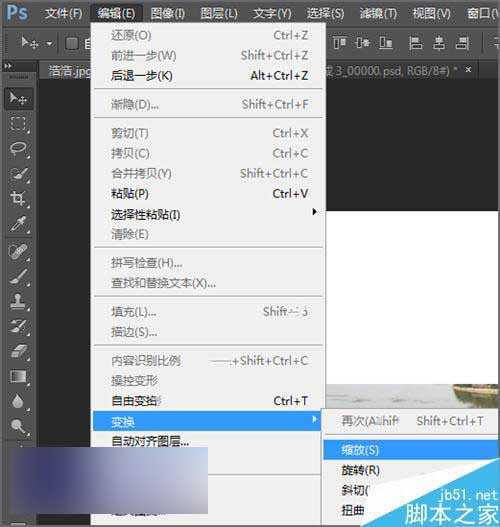The image size is (500, 527).
Task: Select the Brush tool
Action: click(18, 276)
